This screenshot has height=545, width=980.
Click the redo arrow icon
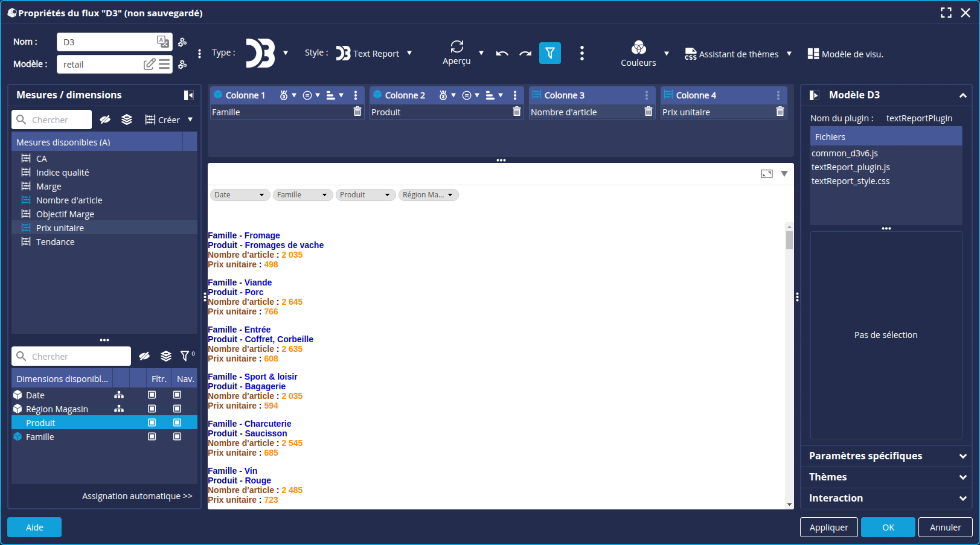pos(525,53)
